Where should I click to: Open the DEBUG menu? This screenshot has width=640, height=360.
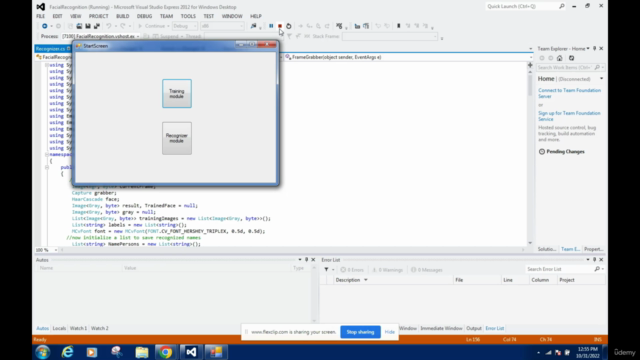(144, 16)
